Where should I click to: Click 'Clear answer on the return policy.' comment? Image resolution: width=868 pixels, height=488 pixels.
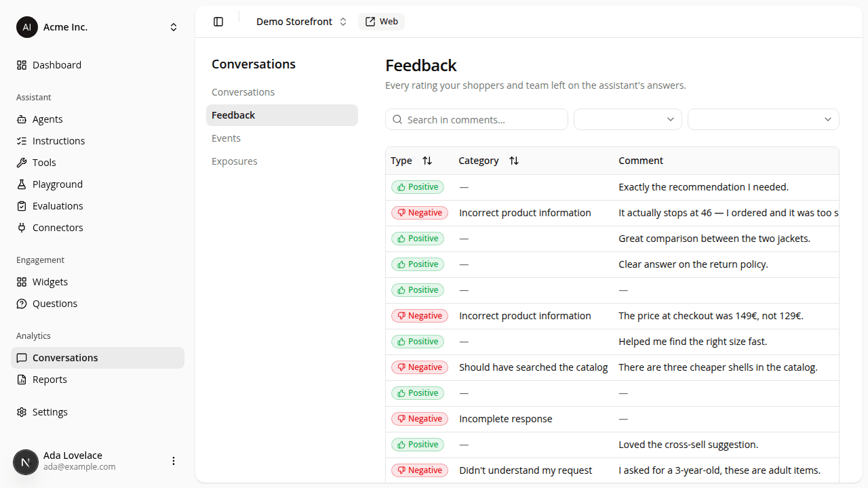point(693,264)
